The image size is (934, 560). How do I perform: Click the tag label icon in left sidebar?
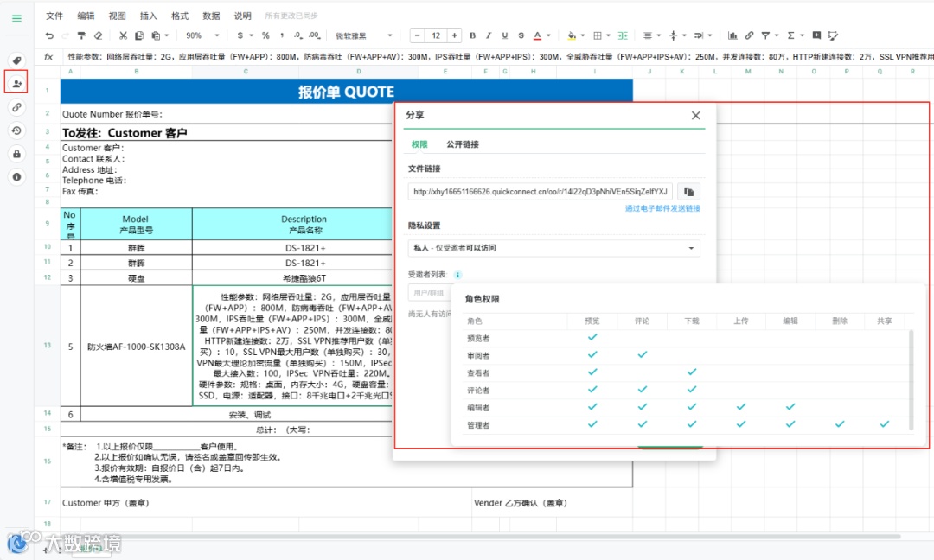tap(16, 60)
